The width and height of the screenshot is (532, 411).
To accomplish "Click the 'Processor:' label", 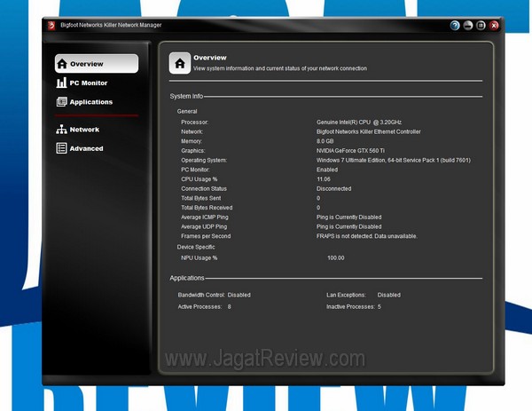I will 195,122.
